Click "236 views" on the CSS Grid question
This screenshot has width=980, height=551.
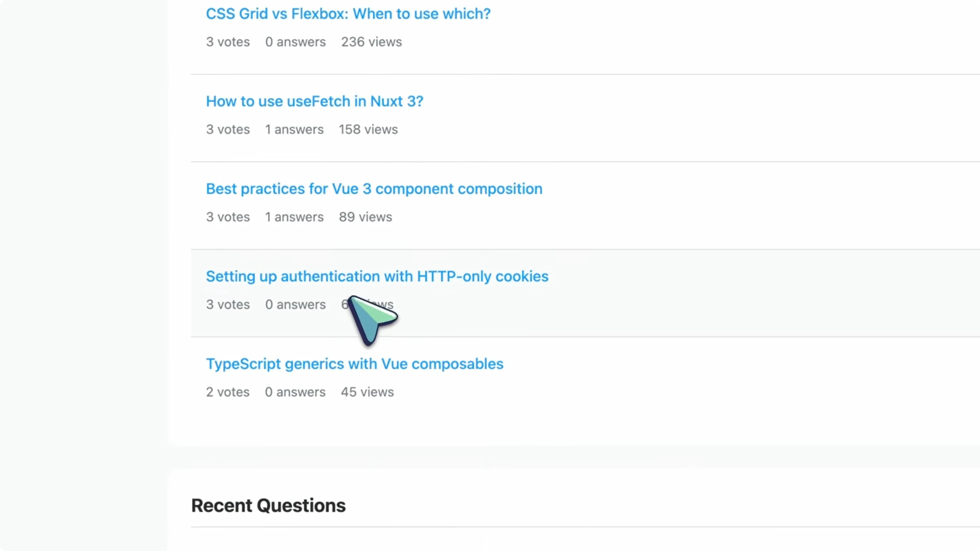[x=371, y=42]
